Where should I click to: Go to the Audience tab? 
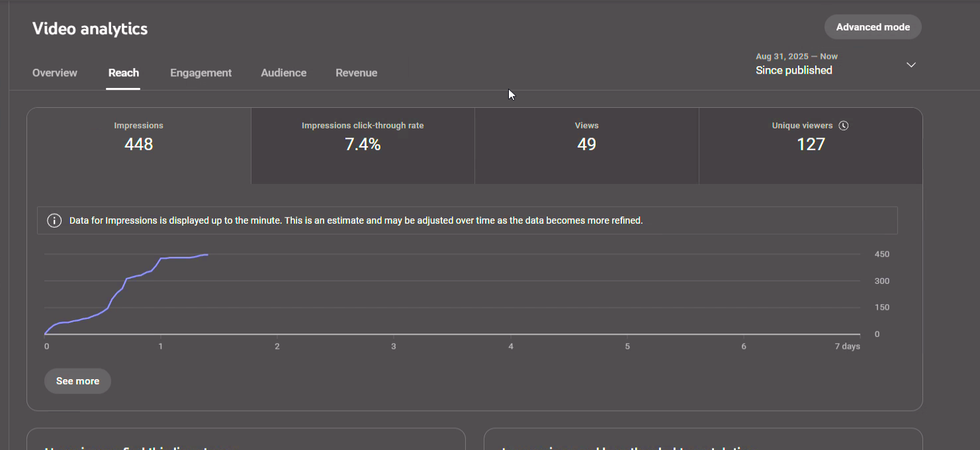point(283,73)
